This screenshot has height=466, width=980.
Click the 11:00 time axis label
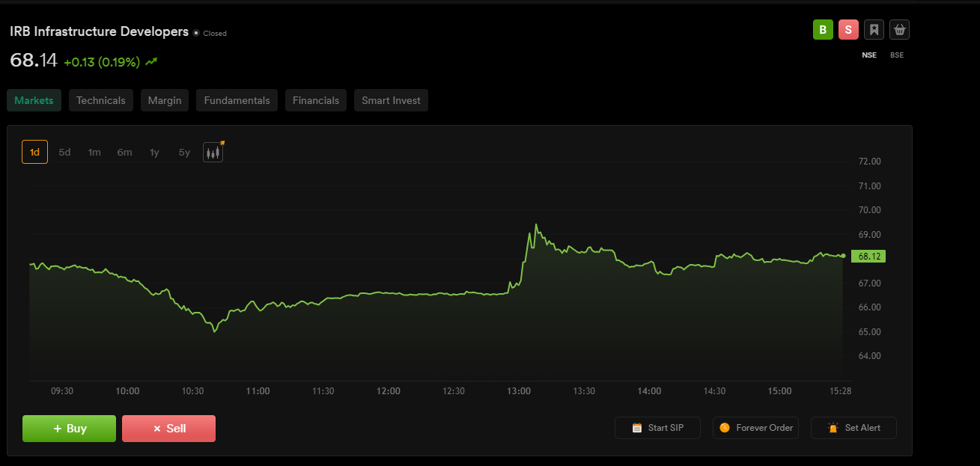click(258, 391)
